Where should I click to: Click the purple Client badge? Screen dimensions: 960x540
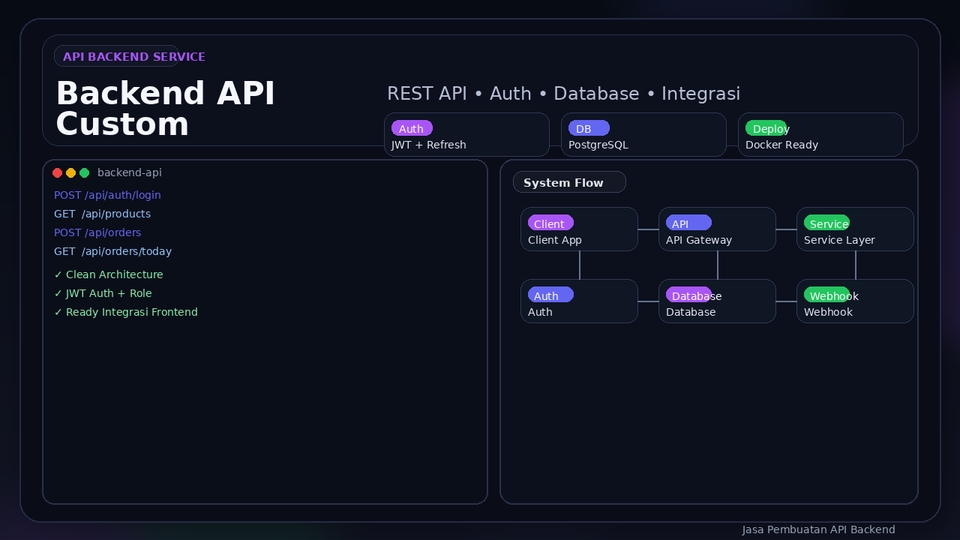pyautogui.click(x=550, y=223)
